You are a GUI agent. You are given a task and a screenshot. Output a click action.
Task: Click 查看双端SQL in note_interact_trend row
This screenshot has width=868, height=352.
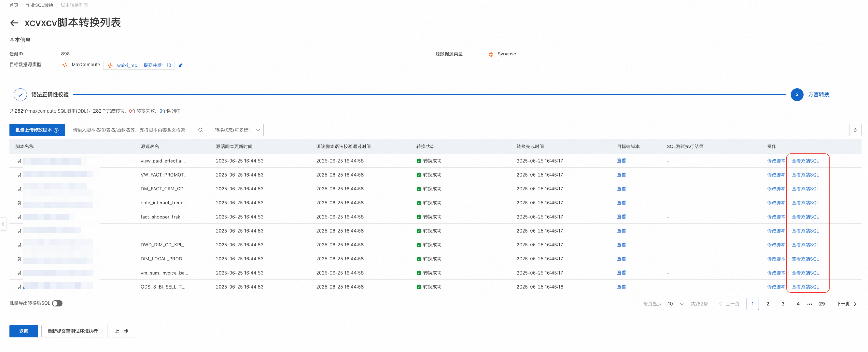click(805, 203)
